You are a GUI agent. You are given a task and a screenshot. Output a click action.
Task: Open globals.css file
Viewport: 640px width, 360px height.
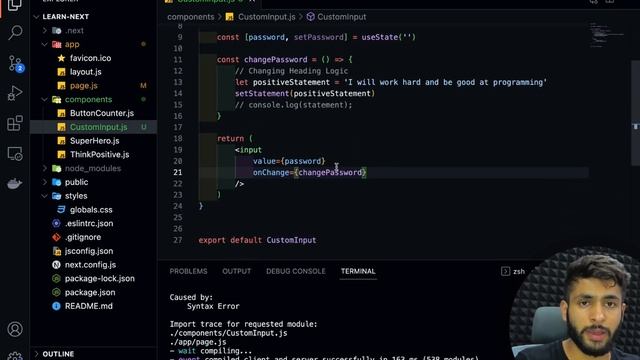click(x=91, y=210)
